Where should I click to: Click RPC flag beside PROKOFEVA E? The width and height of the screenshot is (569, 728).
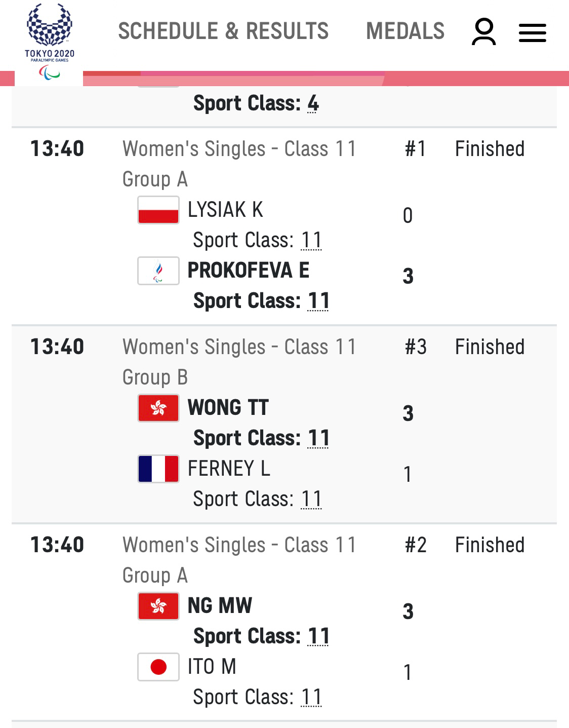pyautogui.click(x=158, y=271)
